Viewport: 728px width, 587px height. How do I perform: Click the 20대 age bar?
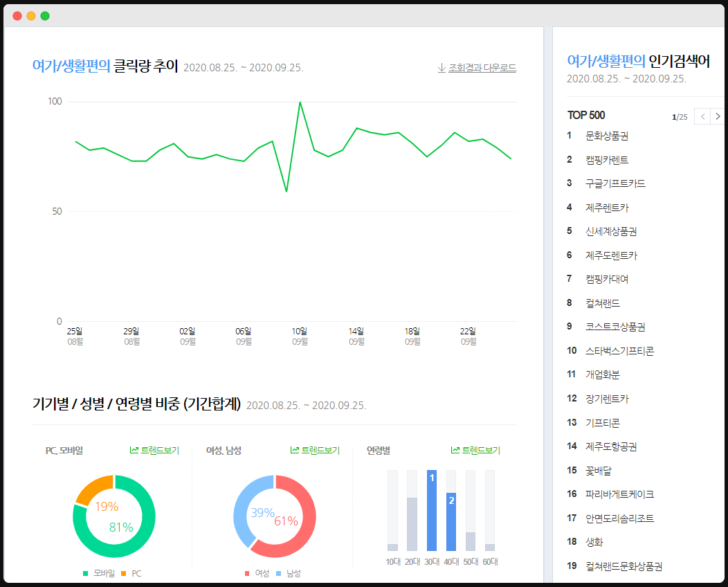pyautogui.click(x=412, y=524)
